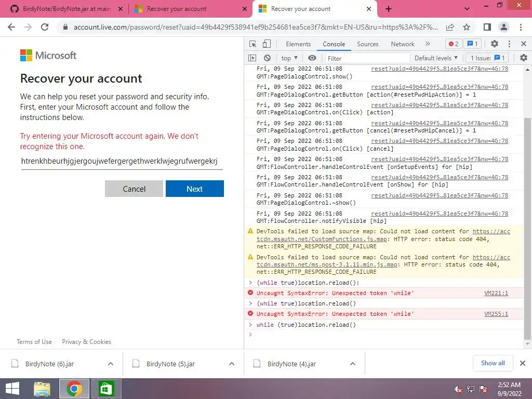
Task: Open the Store app in taskbar
Action: tap(106, 389)
